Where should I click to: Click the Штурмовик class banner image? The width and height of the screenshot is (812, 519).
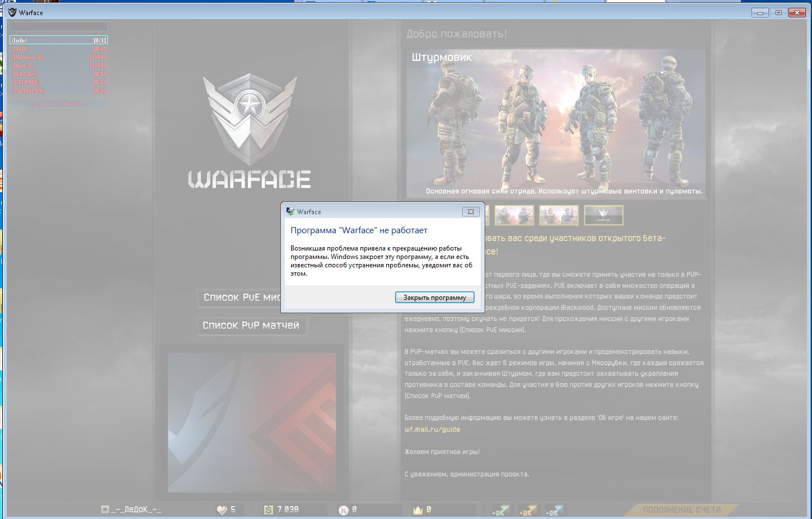tap(556, 124)
